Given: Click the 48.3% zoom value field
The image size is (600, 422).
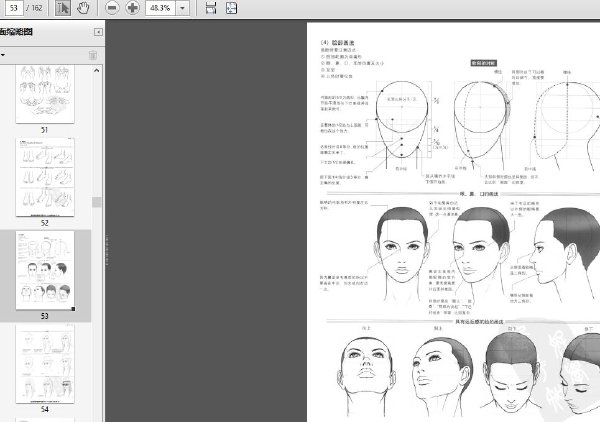Looking at the screenshot, I should pyautogui.click(x=160, y=8).
